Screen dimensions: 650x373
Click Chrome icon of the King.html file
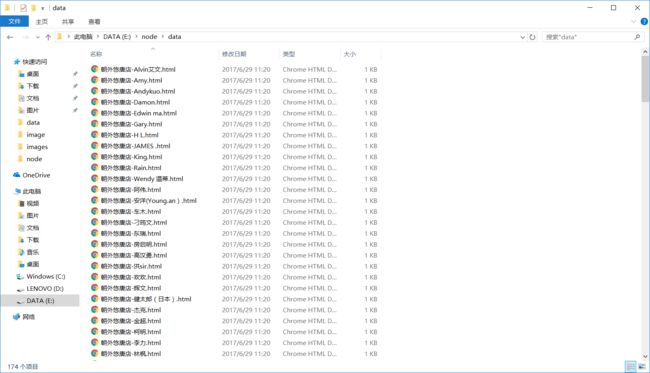click(x=95, y=157)
